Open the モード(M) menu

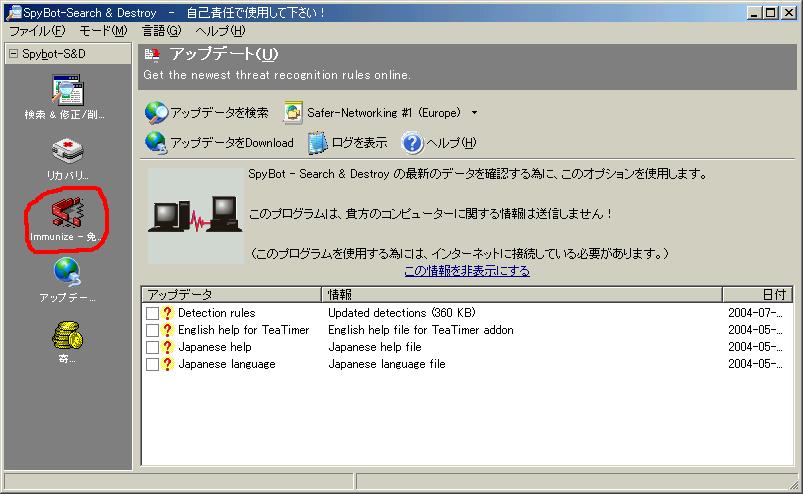point(103,31)
